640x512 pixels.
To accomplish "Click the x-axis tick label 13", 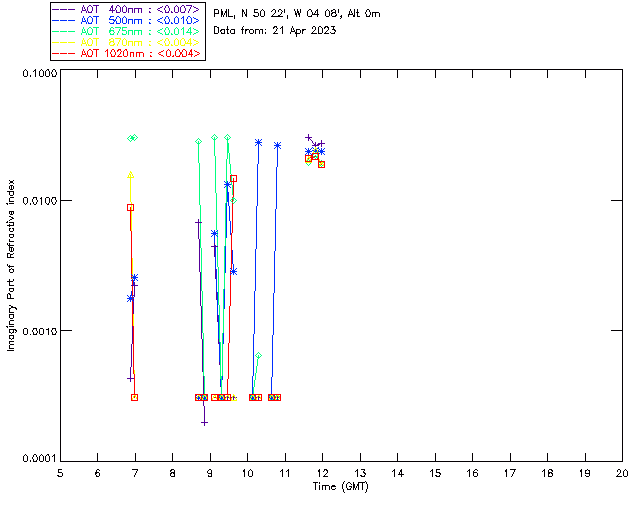I will coord(360,473).
